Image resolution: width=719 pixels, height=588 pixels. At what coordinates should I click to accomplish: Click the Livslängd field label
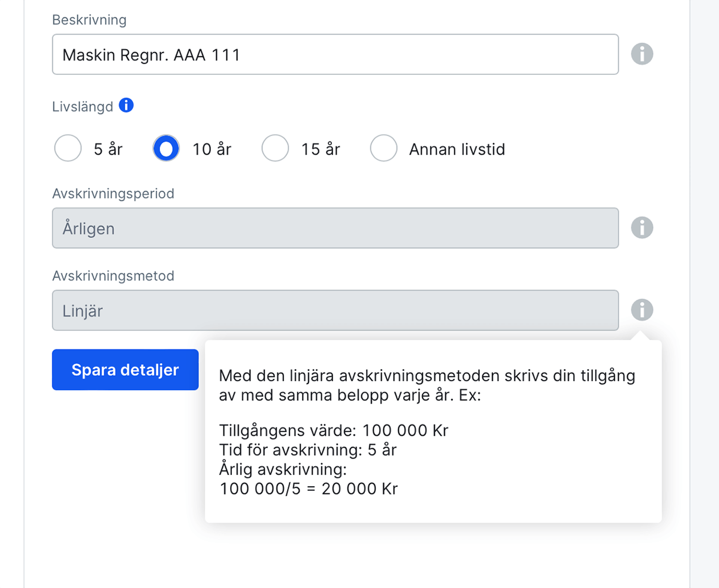pos(81,105)
